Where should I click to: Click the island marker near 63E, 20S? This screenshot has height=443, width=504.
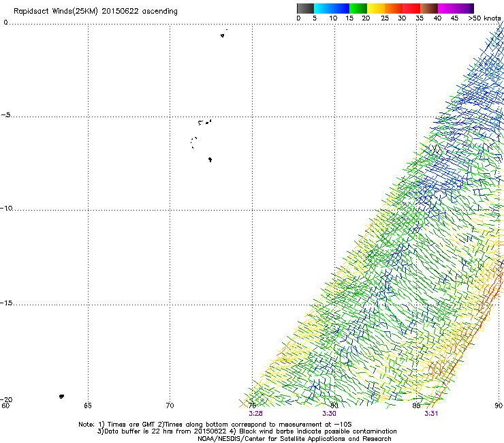point(61,397)
